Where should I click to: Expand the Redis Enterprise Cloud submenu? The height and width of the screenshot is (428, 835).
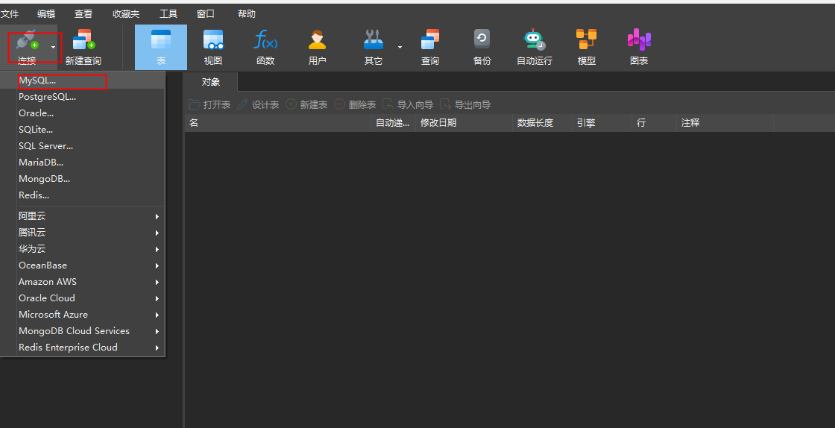[x=83, y=348]
